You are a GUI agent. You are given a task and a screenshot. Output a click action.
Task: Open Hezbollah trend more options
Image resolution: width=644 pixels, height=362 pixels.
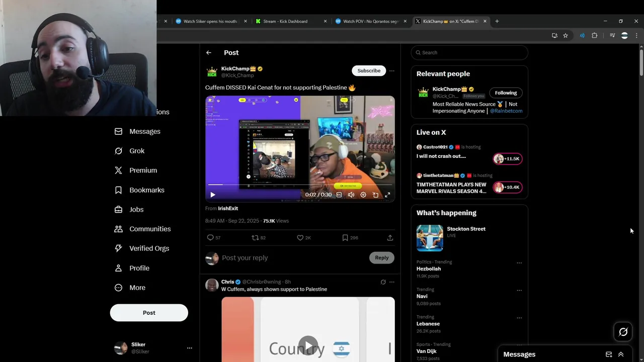519,263
